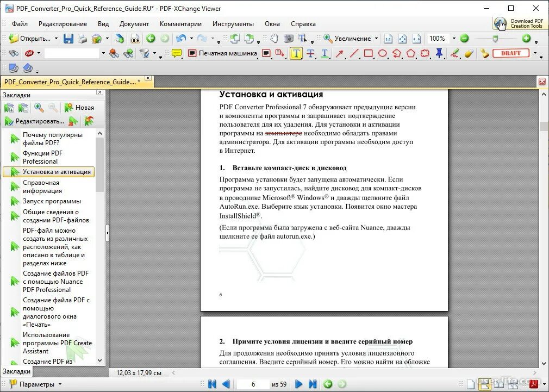The height and width of the screenshot is (392, 549).
Task: Click the document vertical scrollbar thumb
Action: click(x=544, y=126)
